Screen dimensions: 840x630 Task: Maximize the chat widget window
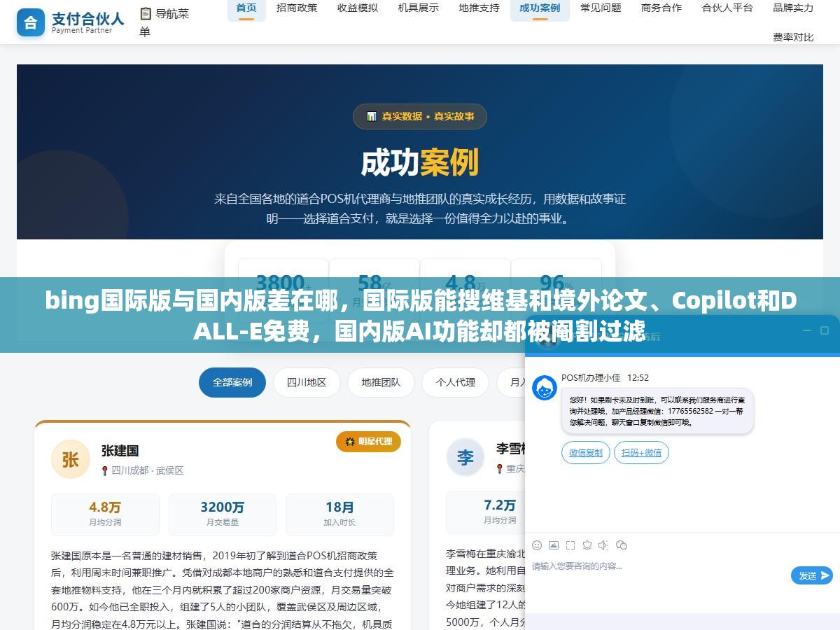click(825, 330)
